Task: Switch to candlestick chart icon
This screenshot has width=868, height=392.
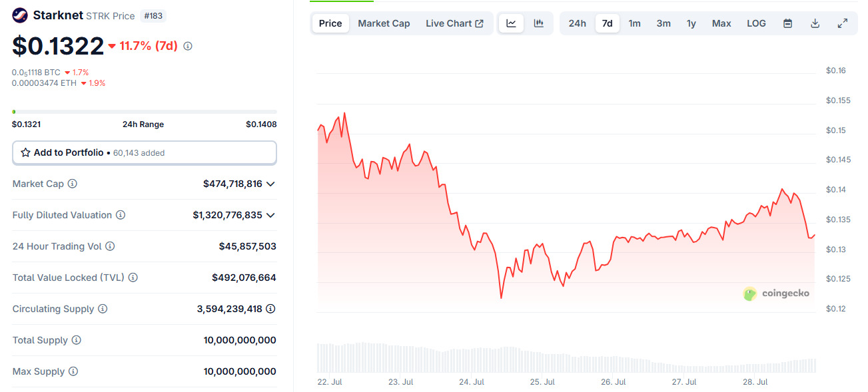Action: 539,23
